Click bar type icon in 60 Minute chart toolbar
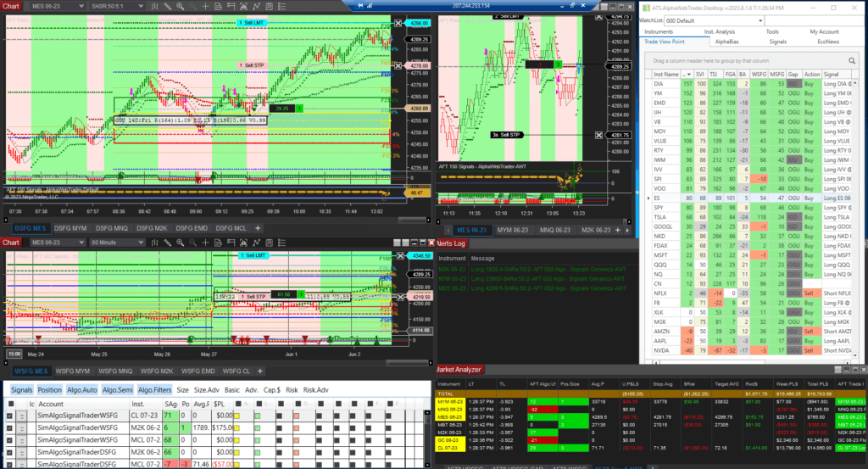This screenshot has height=469, width=868. (154, 243)
